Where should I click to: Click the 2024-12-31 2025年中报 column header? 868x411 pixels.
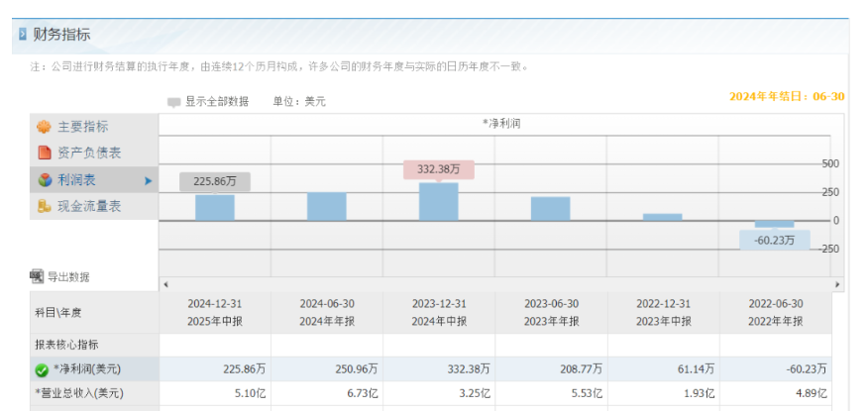pos(215,313)
